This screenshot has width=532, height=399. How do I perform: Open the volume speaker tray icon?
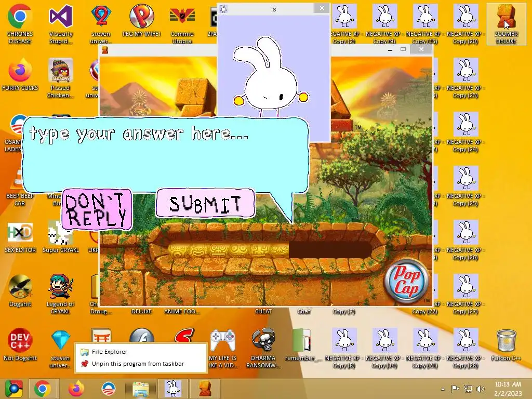click(480, 389)
